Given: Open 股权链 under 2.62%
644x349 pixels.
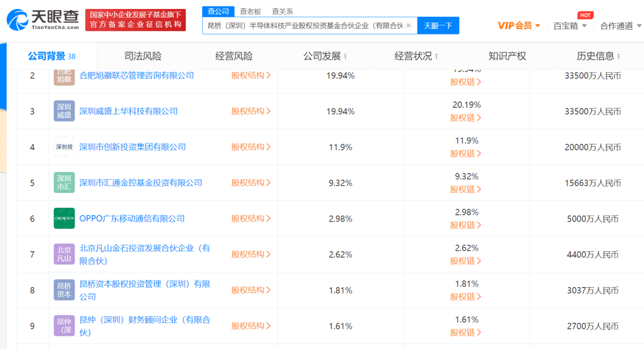Looking at the screenshot, I should 465,261.
